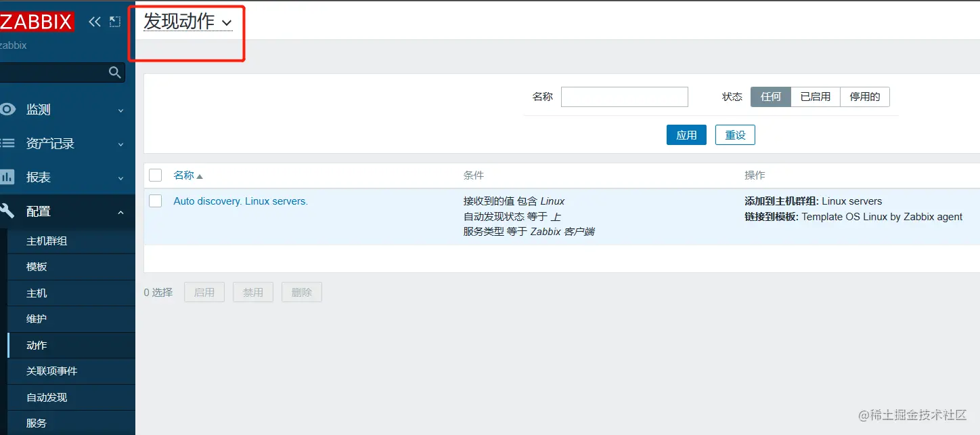Open the Auto discovery. Linux servers. link
980x435 pixels.
(240, 201)
